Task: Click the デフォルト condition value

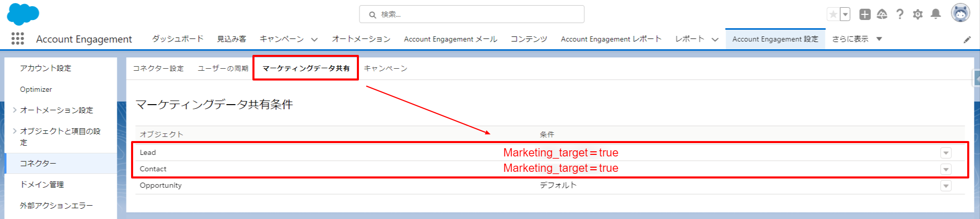Action: pos(558,185)
